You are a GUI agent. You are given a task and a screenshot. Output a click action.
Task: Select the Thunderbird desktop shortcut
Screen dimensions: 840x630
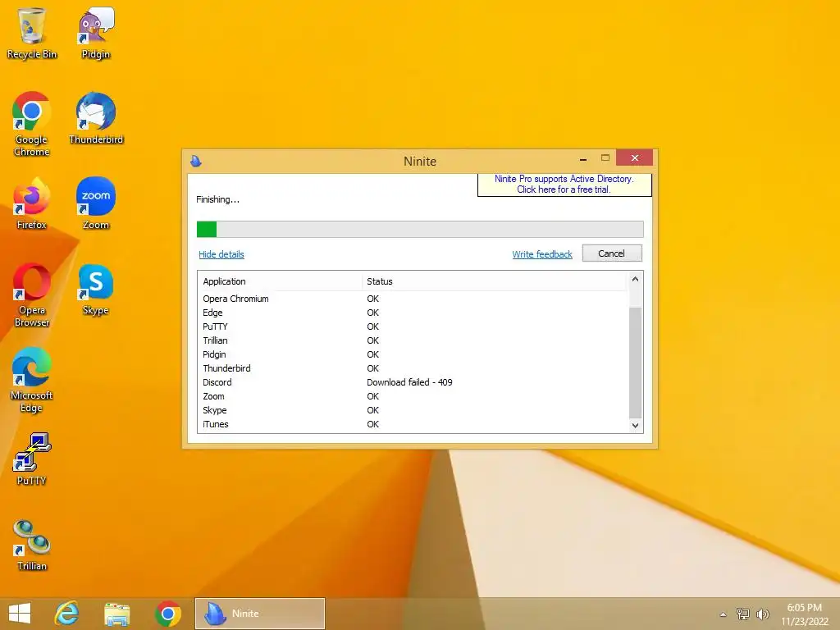(96, 118)
